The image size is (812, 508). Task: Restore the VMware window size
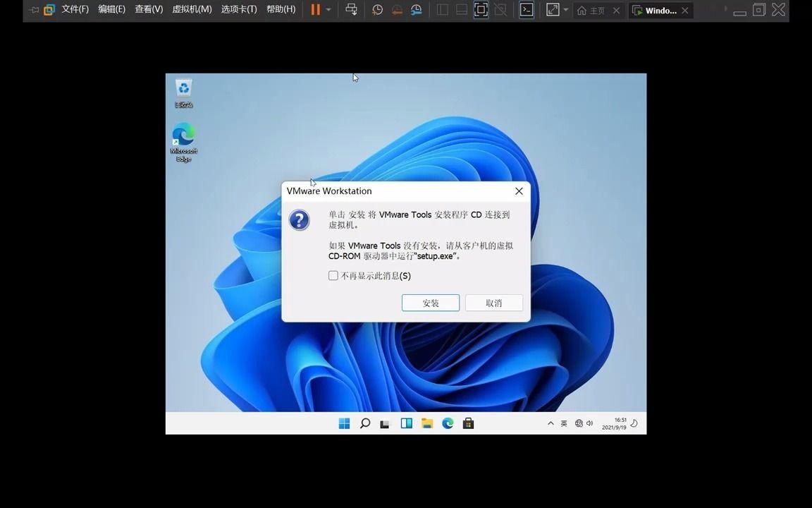759,9
